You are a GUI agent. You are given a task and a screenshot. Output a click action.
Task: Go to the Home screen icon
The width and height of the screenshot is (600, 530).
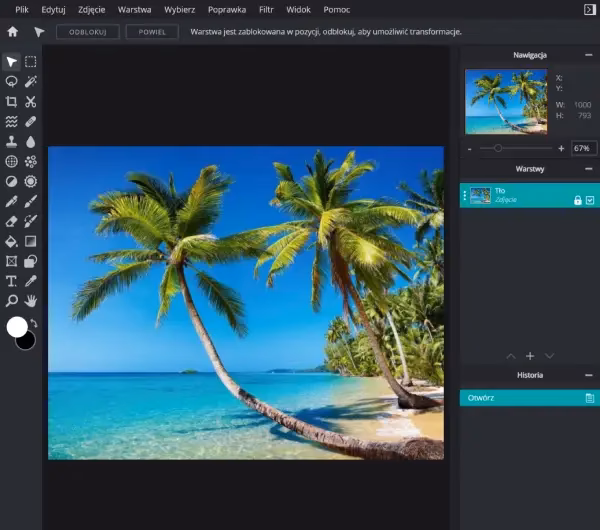pos(13,32)
